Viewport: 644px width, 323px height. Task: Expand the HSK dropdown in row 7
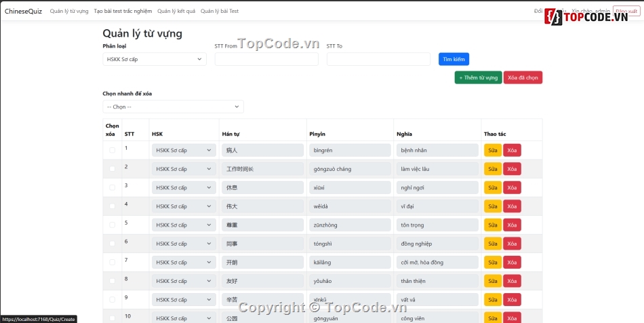tap(184, 263)
